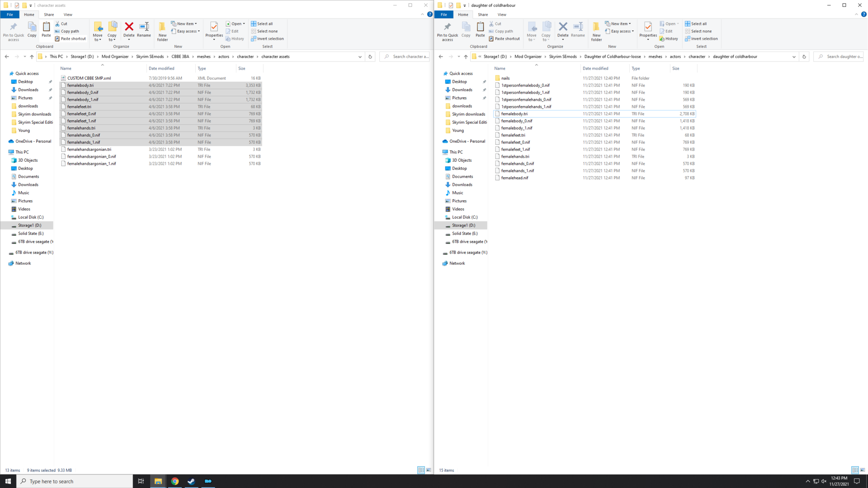This screenshot has width=868, height=488.
Task: Open Share tab in right window
Action: (483, 14)
